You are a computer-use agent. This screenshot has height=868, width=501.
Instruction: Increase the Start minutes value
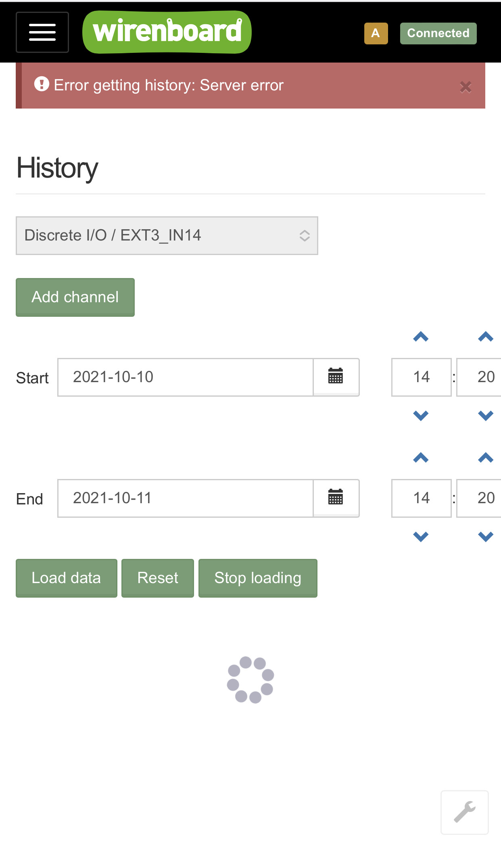[x=486, y=337]
